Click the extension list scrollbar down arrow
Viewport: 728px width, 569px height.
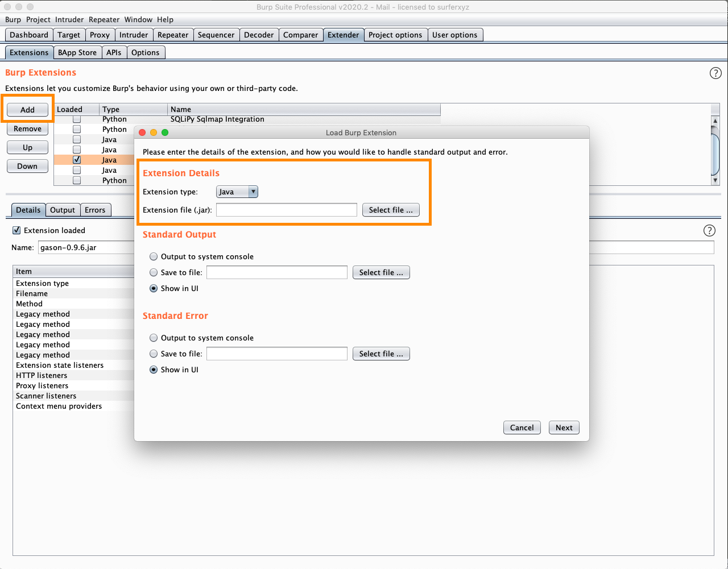tap(715, 180)
